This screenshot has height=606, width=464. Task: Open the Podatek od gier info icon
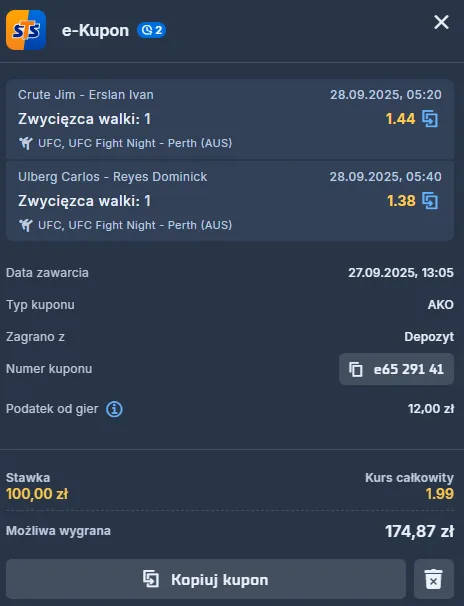[x=114, y=409]
